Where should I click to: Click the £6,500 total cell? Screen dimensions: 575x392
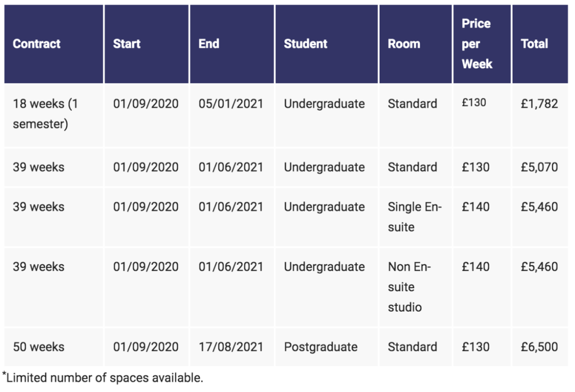tap(539, 347)
